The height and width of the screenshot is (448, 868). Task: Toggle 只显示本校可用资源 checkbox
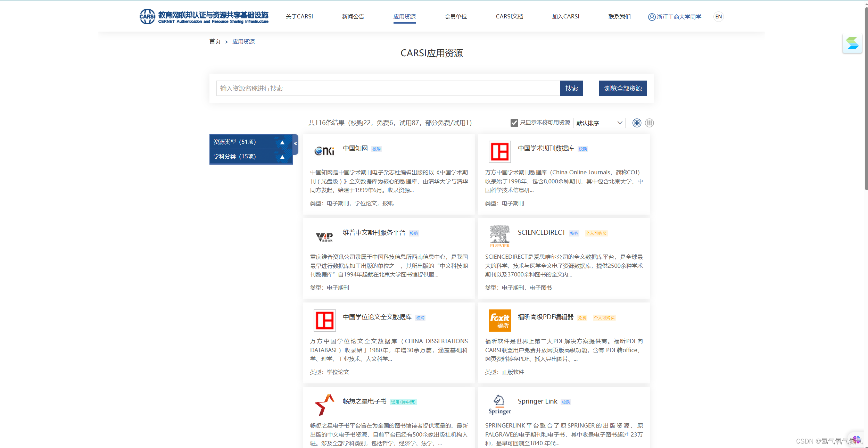514,123
